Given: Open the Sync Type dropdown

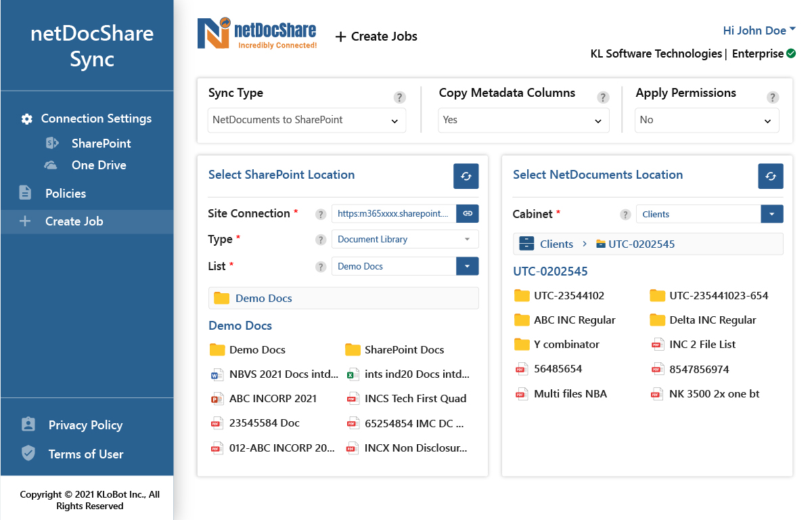Looking at the screenshot, I should pos(307,120).
